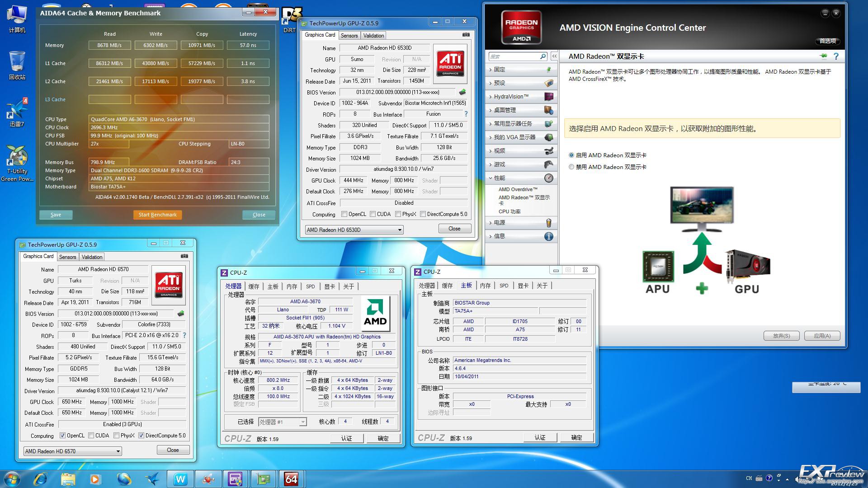Open help question mark in Control Center
This screenshot has height=488, width=868.
[836, 56]
